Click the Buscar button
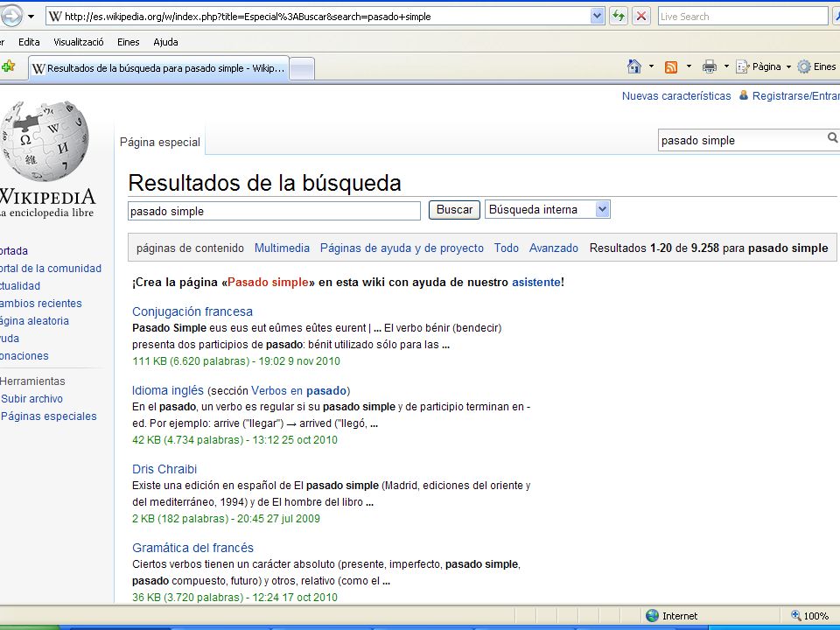The height and width of the screenshot is (630, 840). point(454,209)
